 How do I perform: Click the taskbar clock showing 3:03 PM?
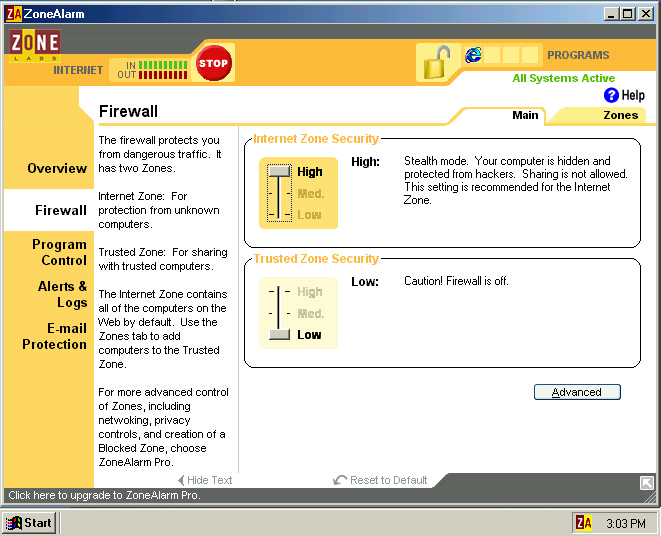click(x=626, y=523)
